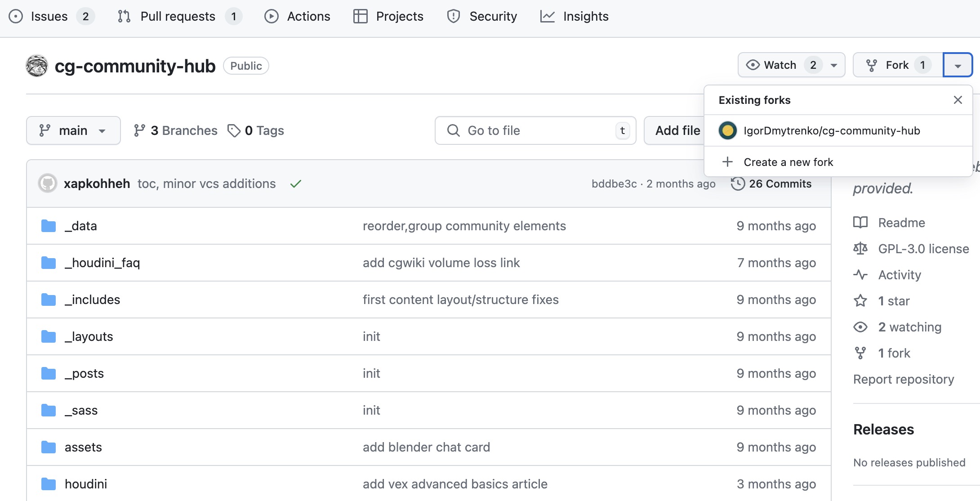
Task: Open the Insights tab
Action: pyautogui.click(x=574, y=16)
